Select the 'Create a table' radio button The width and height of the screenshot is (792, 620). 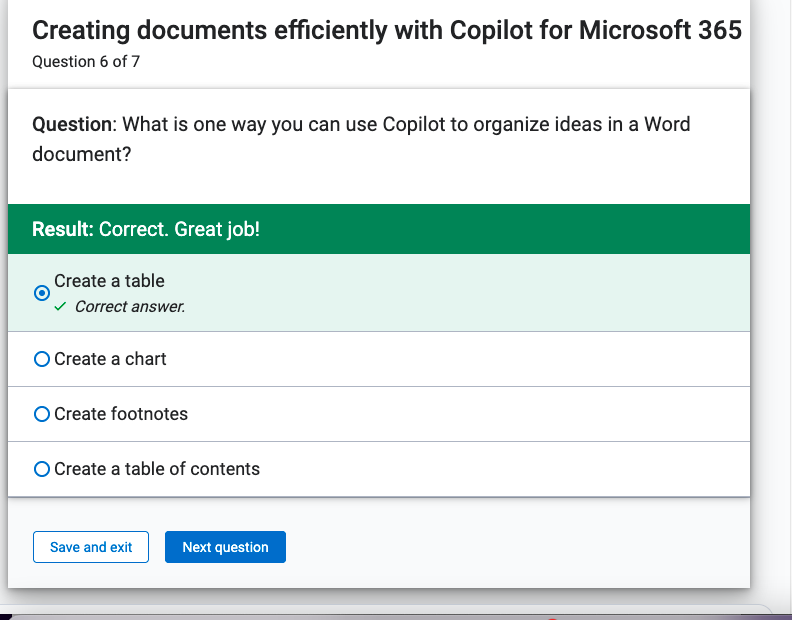coord(42,293)
